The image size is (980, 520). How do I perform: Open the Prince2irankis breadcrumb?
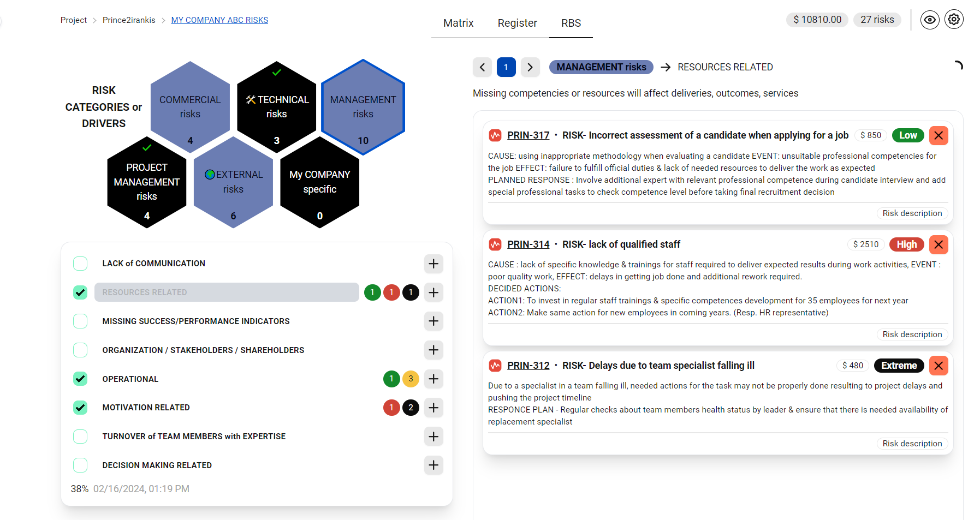point(129,20)
